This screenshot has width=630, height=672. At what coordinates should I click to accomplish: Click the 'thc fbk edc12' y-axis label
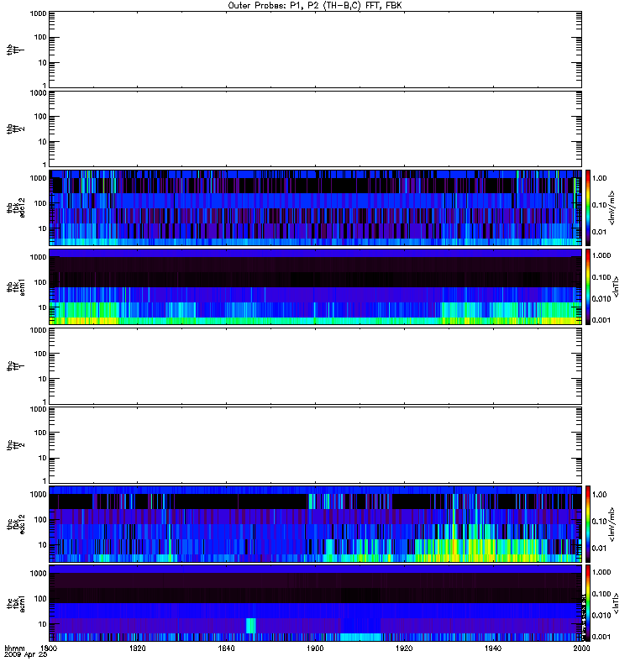[x=16, y=523]
